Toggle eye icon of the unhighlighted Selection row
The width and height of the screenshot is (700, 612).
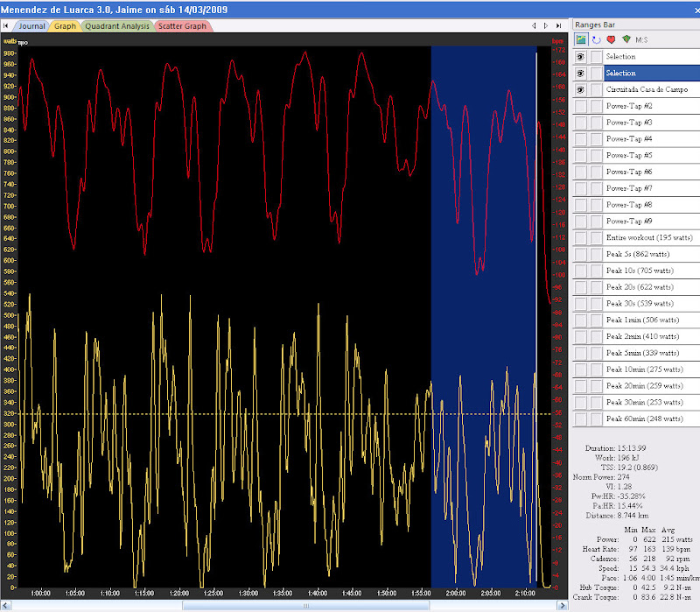click(x=580, y=57)
